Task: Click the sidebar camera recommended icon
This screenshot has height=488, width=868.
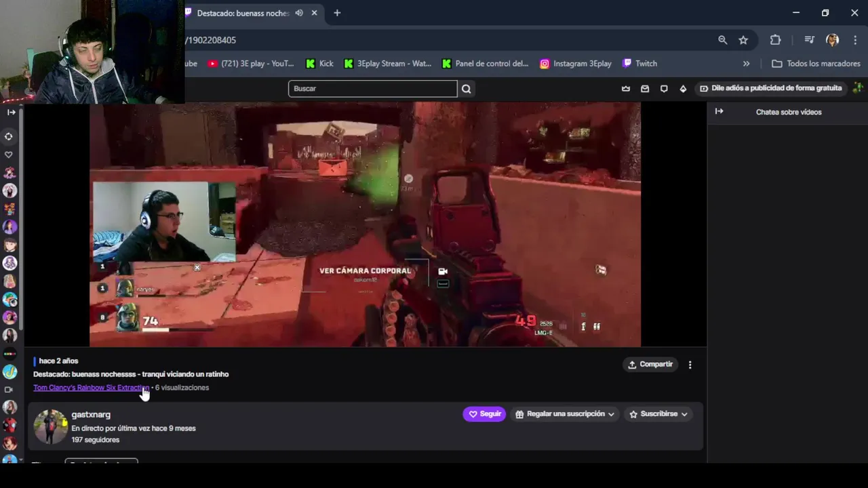Action: (9, 390)
